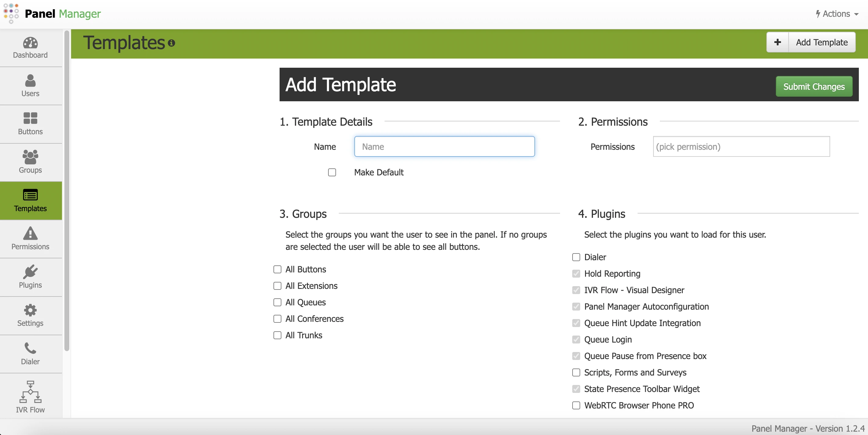This screenshot has width=868, height=435.
Task: Switch to the Templates sidebar section
Action: pos(30,200)
